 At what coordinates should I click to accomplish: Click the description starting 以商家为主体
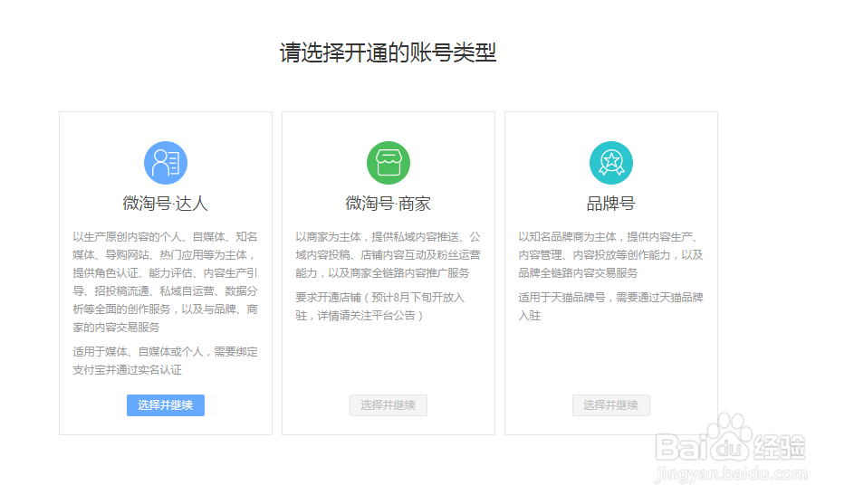click(x=389, y=255)
